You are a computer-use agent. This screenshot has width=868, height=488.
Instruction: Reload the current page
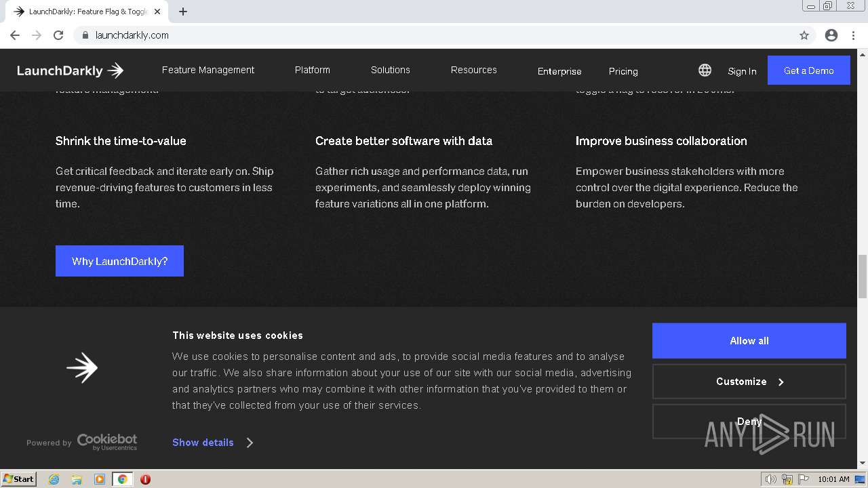pyautogui.click(x=58, y=35)
